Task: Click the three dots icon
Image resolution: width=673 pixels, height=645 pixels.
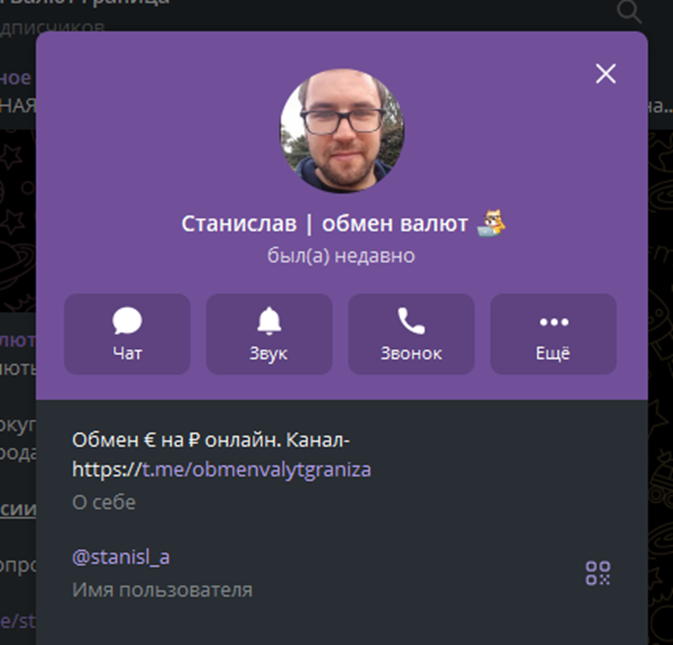Action: coord(554,322)
